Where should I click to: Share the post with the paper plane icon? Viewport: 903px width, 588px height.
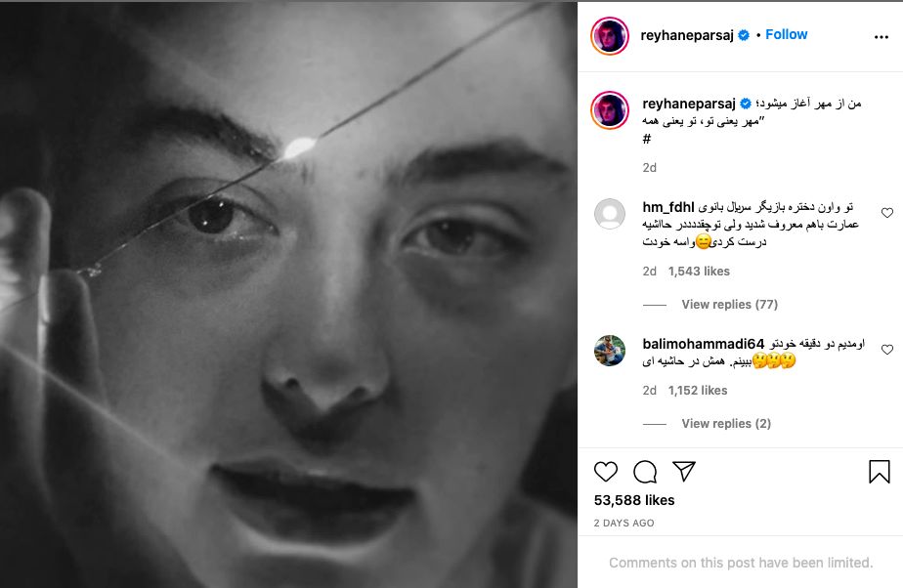[x=684, y=472]
